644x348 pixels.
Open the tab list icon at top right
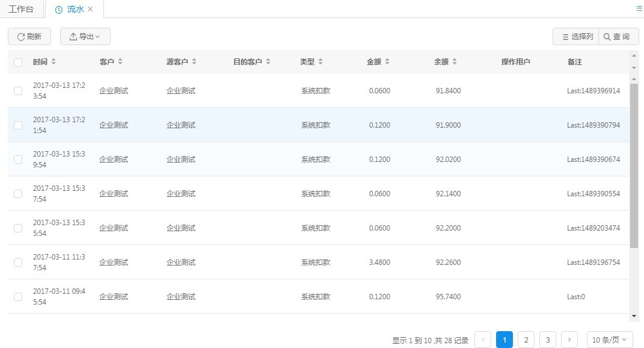coord(639,8)
